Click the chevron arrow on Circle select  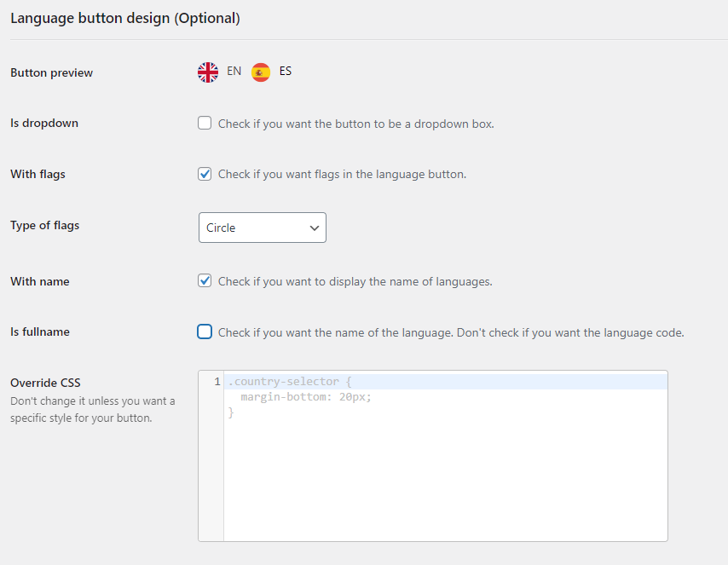coord(315,228)
